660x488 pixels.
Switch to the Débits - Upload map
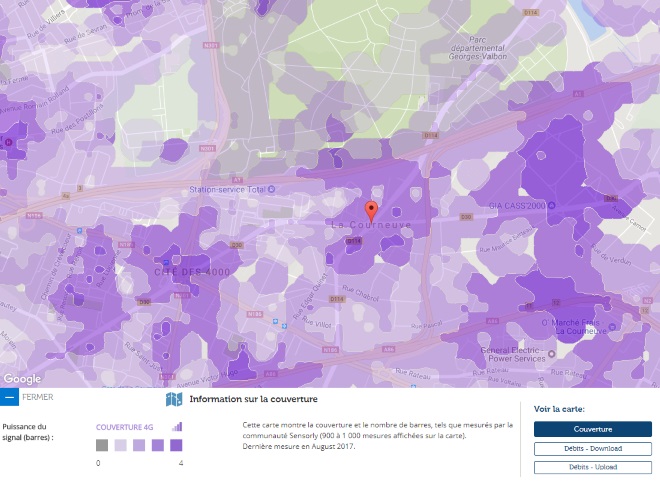(x=592, y=467)
